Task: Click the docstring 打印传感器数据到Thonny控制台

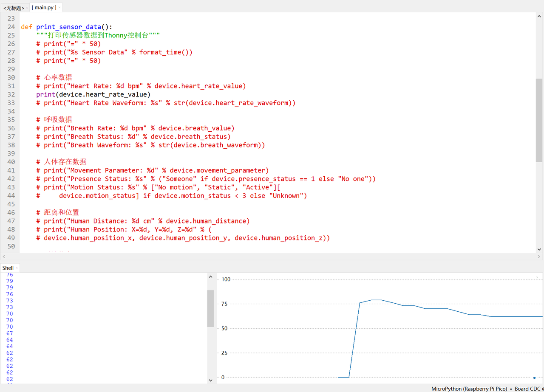Action: click(98, 35)
